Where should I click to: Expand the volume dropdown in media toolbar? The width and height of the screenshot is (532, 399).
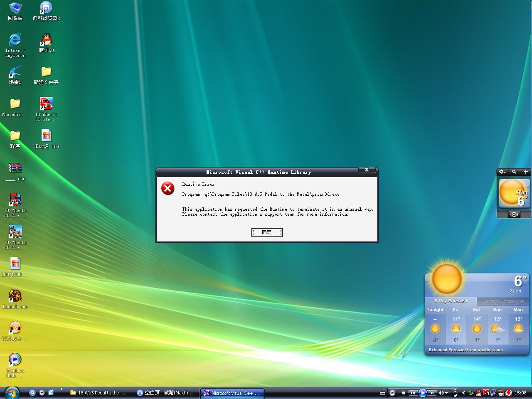pyautogui.click(x=446, y=393)
